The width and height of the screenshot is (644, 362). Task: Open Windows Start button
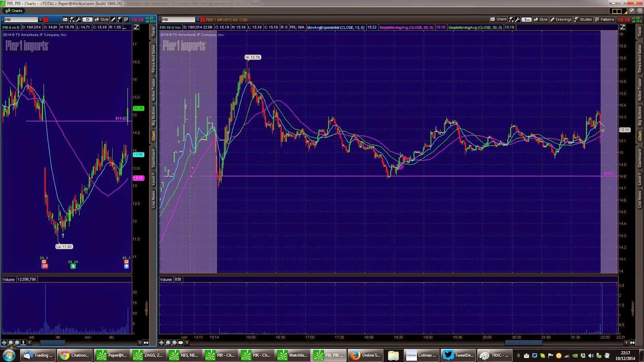[x=9, y=355]
